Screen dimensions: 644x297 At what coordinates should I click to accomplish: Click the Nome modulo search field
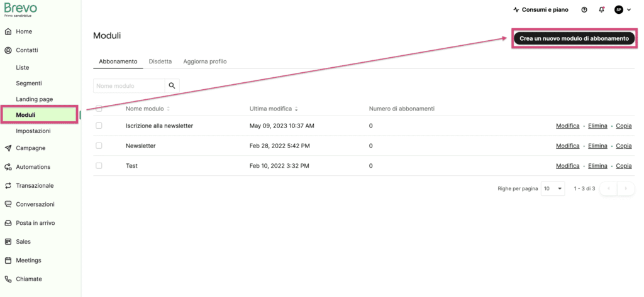pyautogui.click(x=129, y=85)
